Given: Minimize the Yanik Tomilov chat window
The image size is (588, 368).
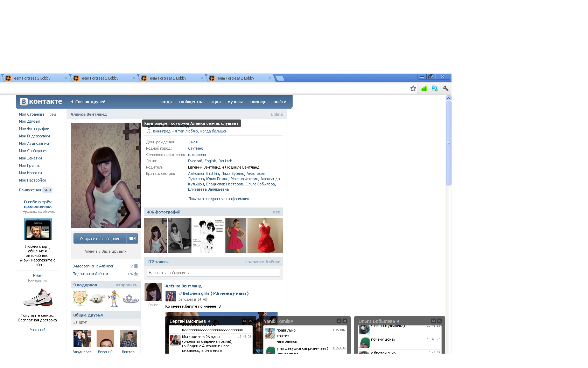Looking at the screenshot, I should point(339,321).
